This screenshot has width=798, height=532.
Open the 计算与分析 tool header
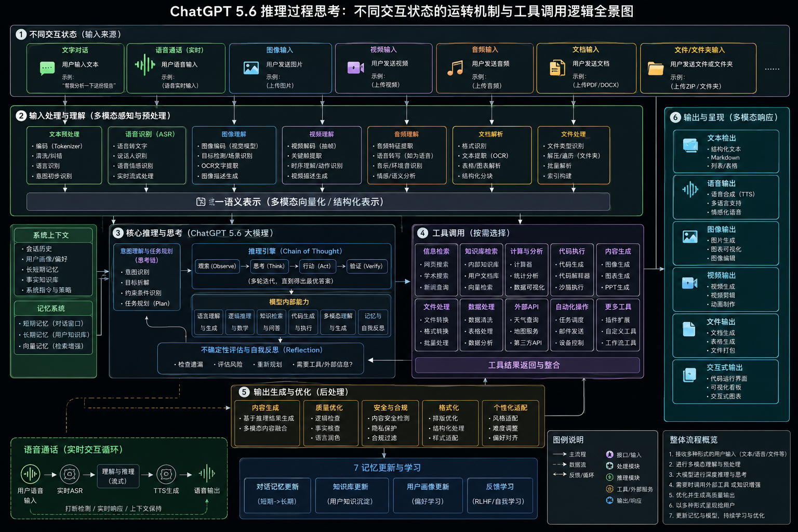526,251
